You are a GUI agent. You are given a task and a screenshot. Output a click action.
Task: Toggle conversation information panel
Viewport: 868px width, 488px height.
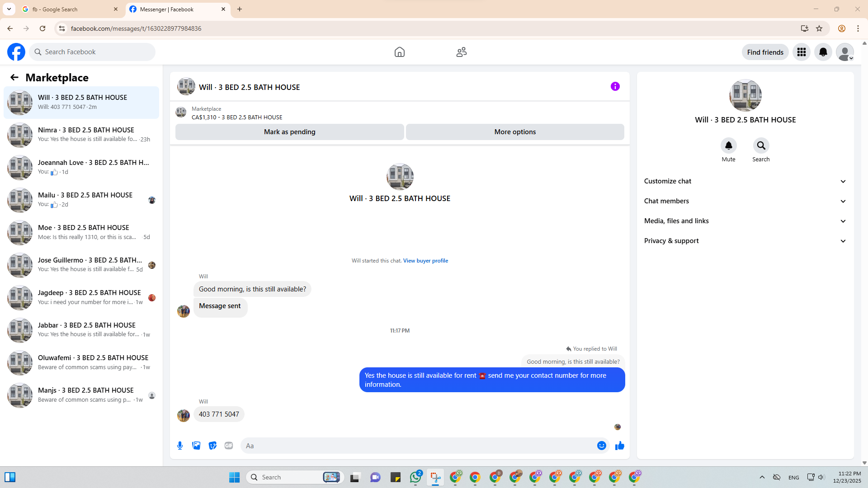[615, 86]
